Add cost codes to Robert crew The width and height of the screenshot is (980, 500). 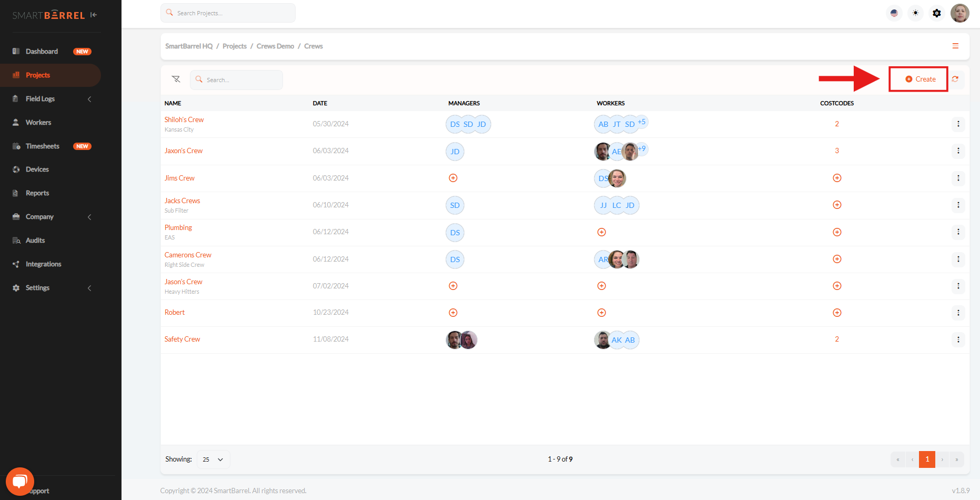coord(837,313)
